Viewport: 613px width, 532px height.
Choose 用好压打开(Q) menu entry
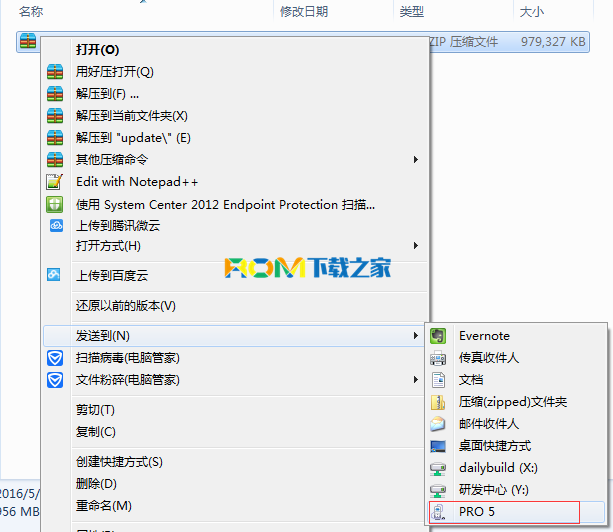pyautogui.click(x=115, y=72)
